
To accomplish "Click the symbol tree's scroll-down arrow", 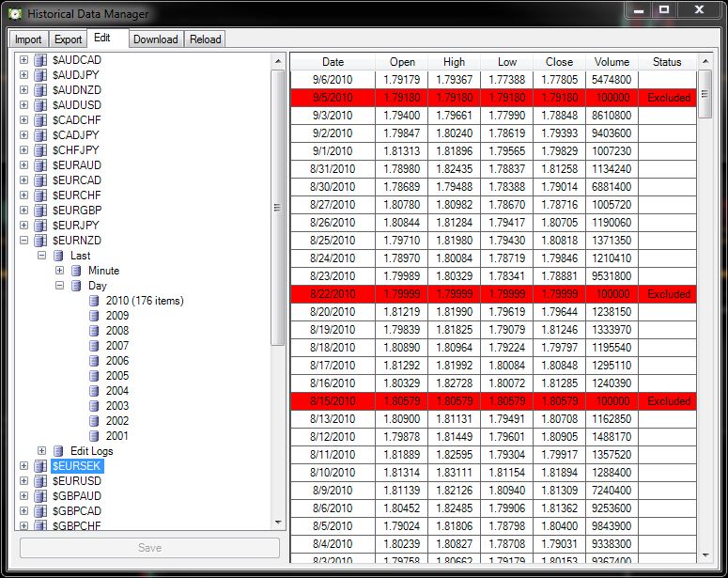I will pyautogui.click(x=277, y=523).
